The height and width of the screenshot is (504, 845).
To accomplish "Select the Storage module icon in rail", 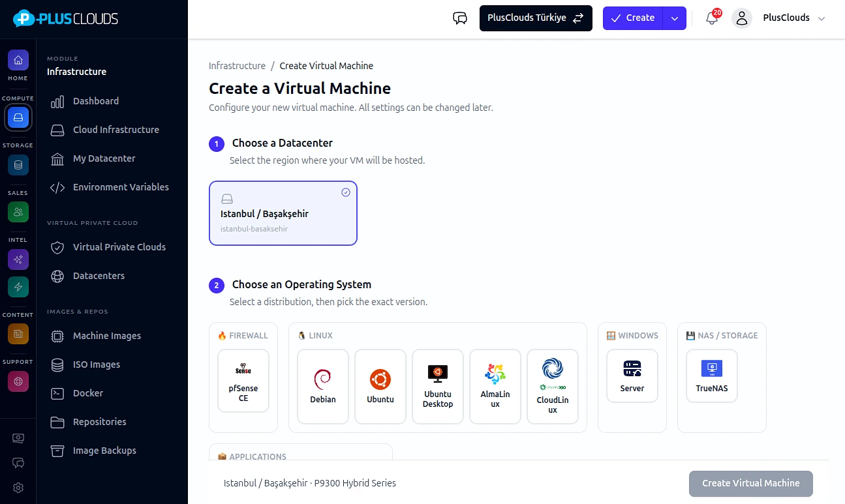I will point(18,165).
